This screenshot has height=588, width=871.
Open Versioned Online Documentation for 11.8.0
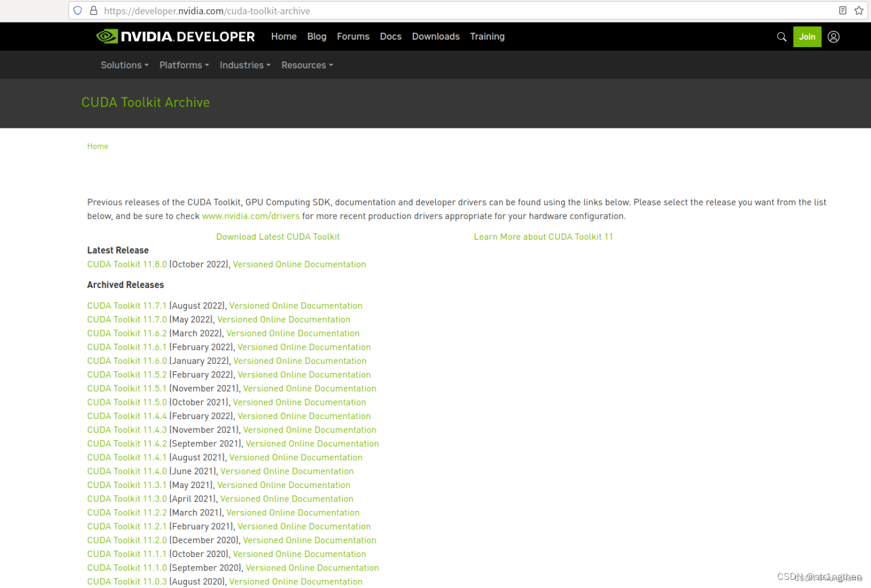pyautogui.click(x=299, y=265)
